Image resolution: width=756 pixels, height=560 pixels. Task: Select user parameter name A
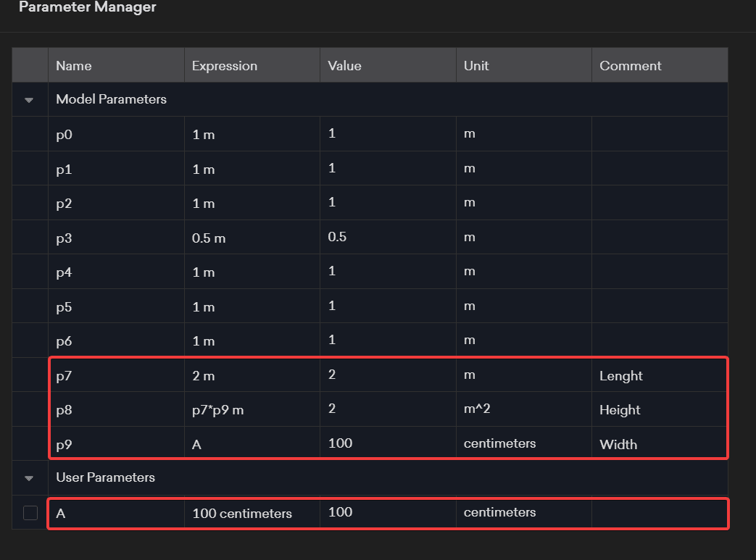pyautogui.click(x=60, y=513)
